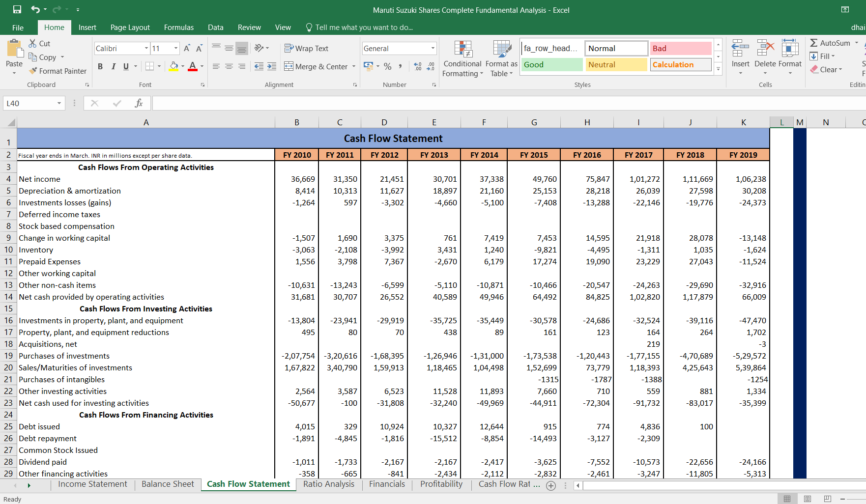Open the Formulas ribbon tab
This screenshot has width=866, height=504.
click(x=179, y=28)
